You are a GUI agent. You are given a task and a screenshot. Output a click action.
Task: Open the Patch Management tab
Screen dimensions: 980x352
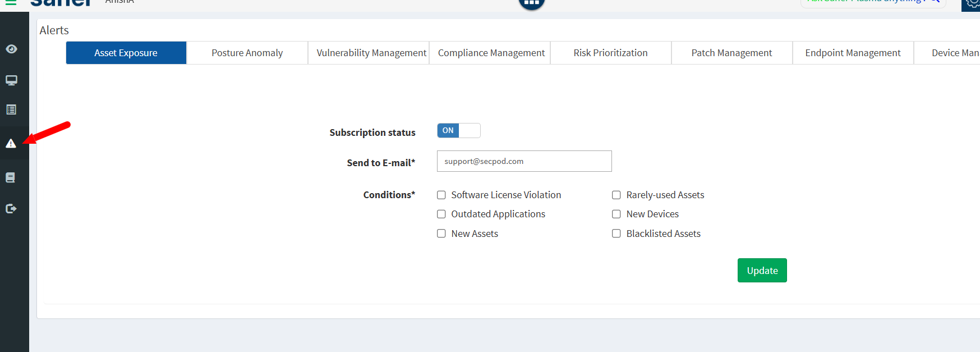[x=731, y=53]
